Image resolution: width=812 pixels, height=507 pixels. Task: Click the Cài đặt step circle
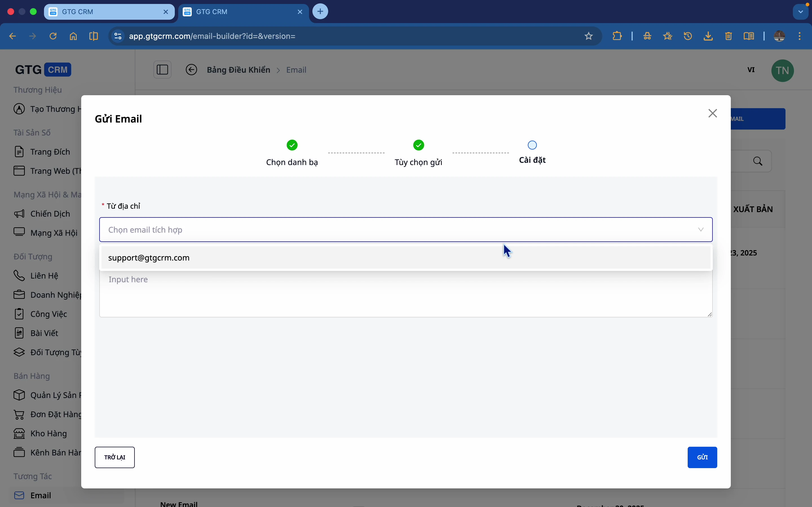pos(532,145)
